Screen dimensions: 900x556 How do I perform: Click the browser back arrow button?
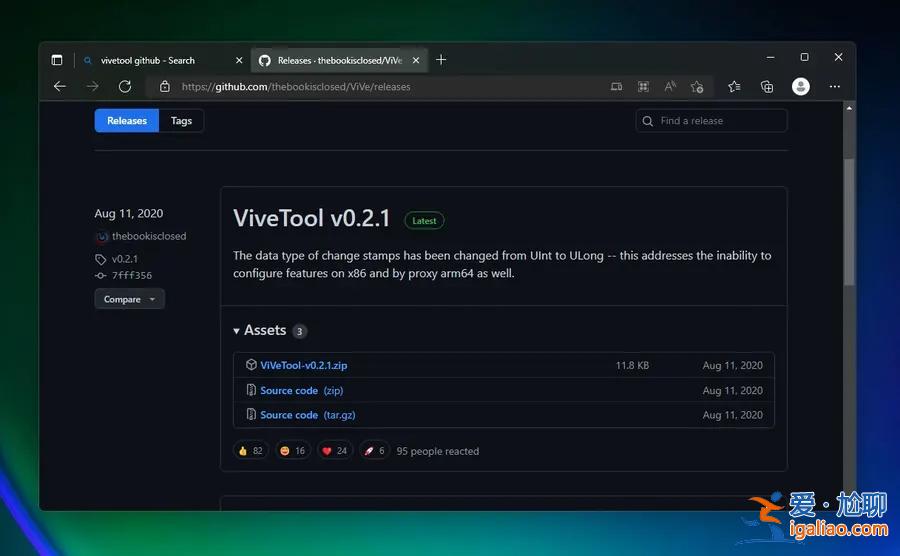60,87
